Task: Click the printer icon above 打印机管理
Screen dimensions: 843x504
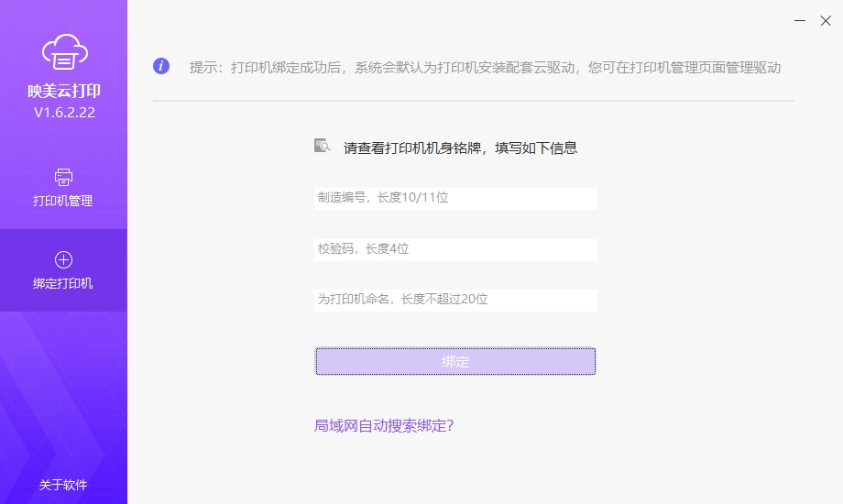Action: (x=63, y=177)
